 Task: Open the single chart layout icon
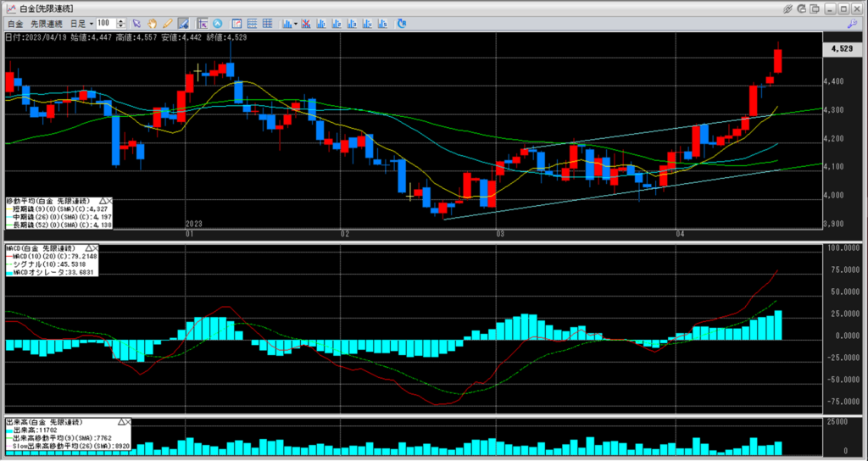click(x=237, y=24)
